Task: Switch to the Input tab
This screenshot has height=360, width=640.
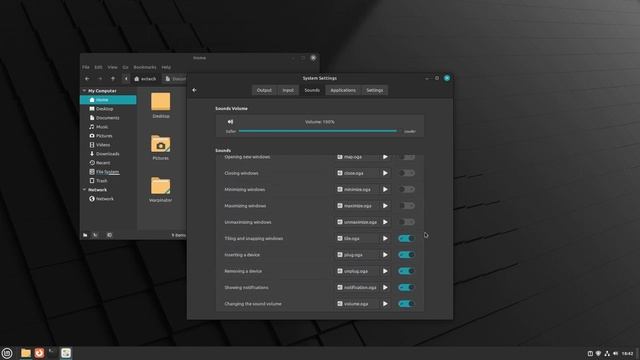Action: click(x=288, y=90)
